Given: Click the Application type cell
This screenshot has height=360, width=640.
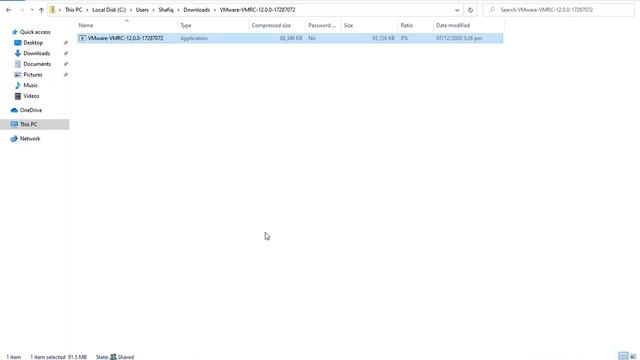Looking at the screenshot, I should (x=194, y=38).
